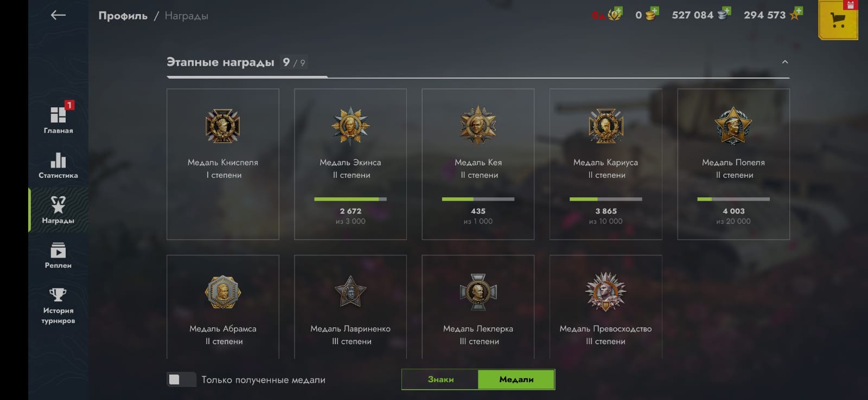The height and width of the screenshot is (400, 868).
Task: Open the Медаль Экинса card
Action: [x=350, y=164]
